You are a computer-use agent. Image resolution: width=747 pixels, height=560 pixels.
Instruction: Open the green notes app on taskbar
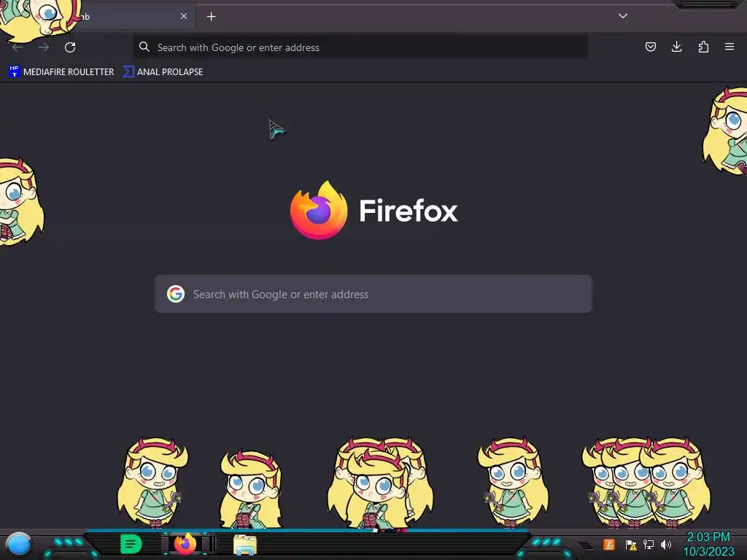click(131, 544)
